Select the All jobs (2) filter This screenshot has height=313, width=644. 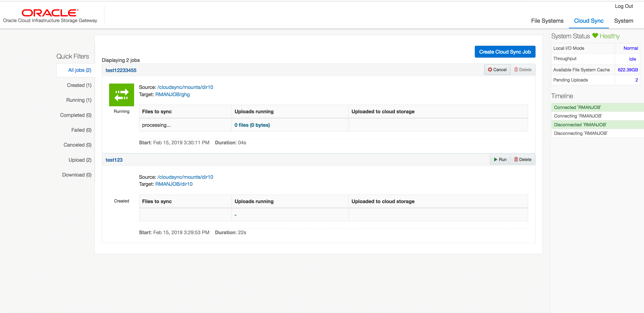point(79,70)
